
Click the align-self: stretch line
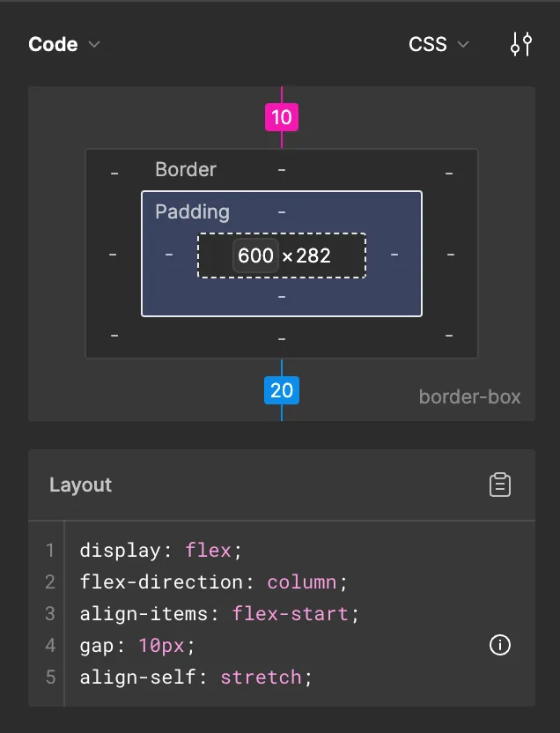coord(196,677)
